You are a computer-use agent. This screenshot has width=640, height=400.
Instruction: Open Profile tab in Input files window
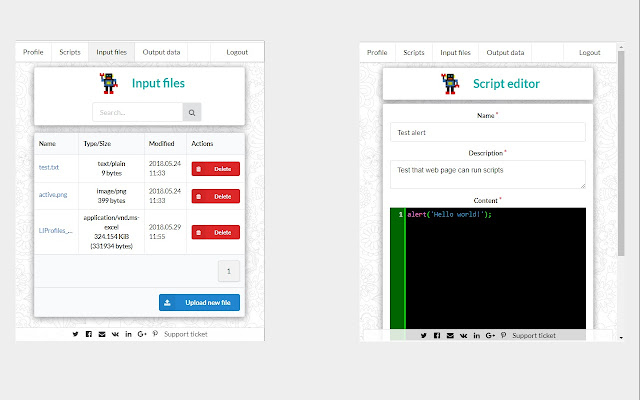click(33, 52)
